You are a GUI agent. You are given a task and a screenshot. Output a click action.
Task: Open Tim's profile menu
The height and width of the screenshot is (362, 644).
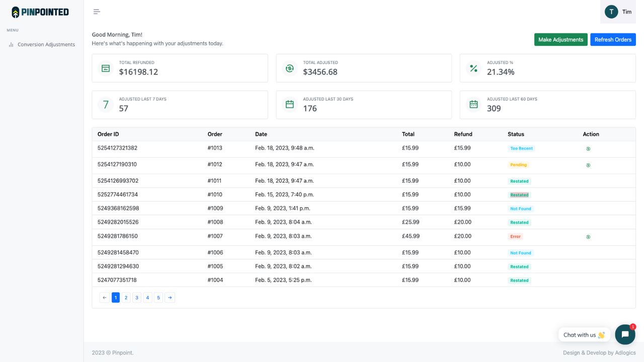coord(618,12)
